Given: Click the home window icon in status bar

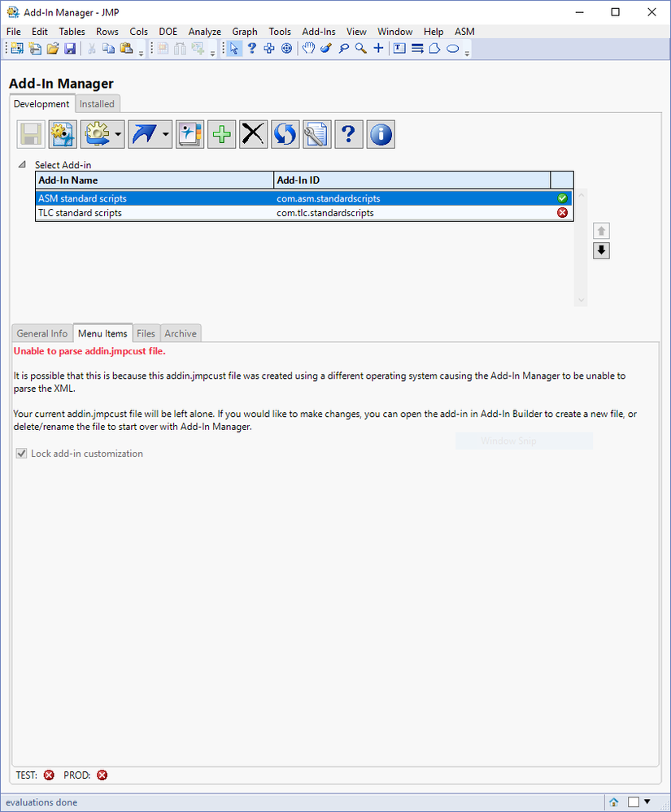Looking at the screenshot, I should pos(614,801).
